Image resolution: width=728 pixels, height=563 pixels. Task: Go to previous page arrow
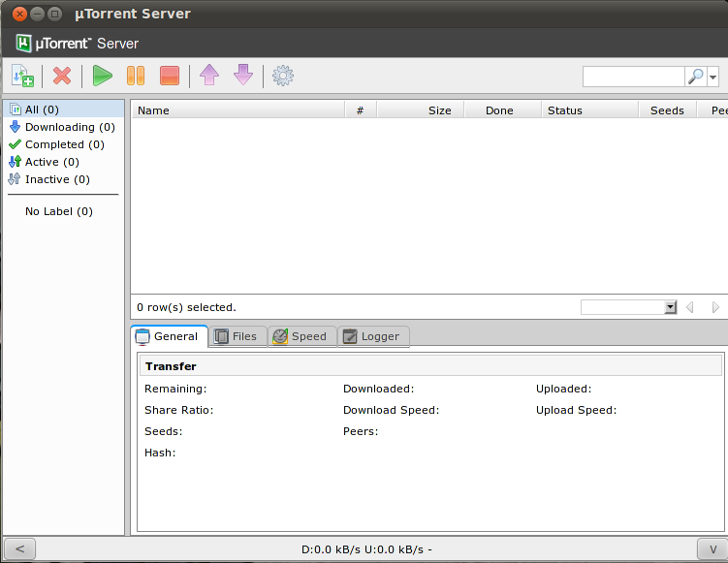pyautogui.click(x=690, y=307)
